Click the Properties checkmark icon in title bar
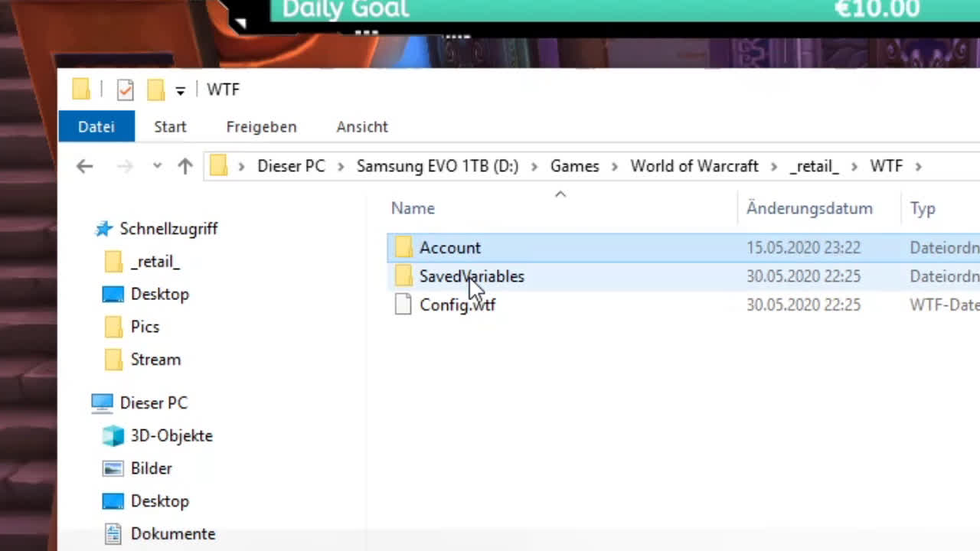This screenshot has height=551, width=980. click(x=125, y=90)
